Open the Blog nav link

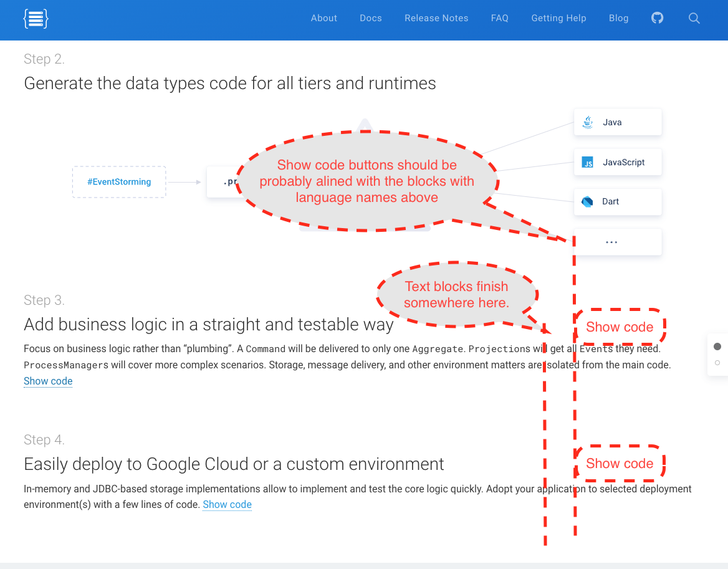618,18
